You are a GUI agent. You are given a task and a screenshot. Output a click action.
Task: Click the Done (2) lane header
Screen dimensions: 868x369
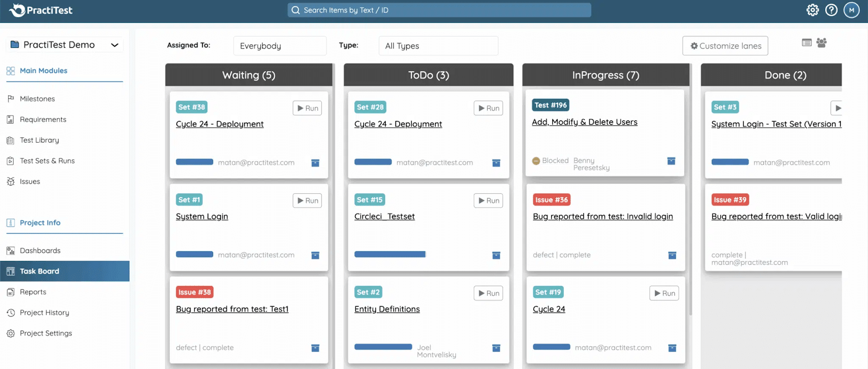[771, 75]
